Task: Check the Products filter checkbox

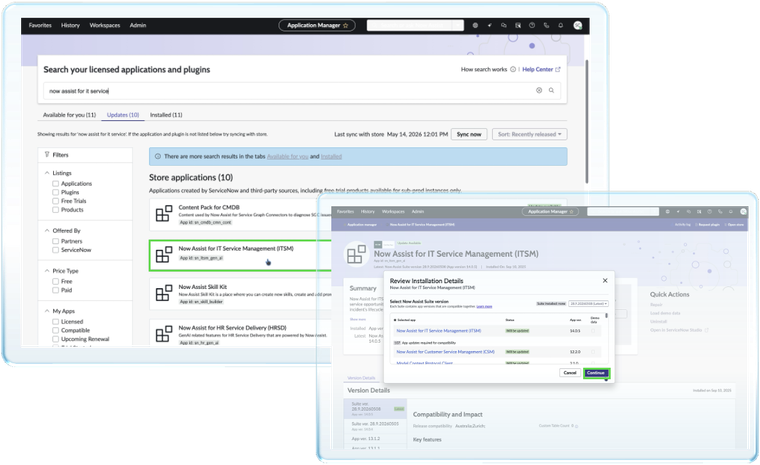Action: [56, 210]
